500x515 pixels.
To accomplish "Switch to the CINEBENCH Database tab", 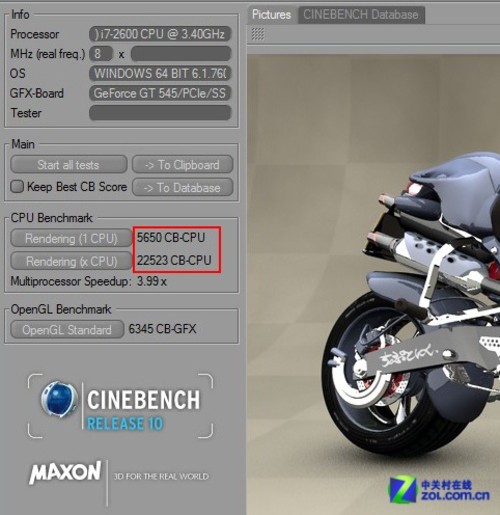I will tap(361, 15).
